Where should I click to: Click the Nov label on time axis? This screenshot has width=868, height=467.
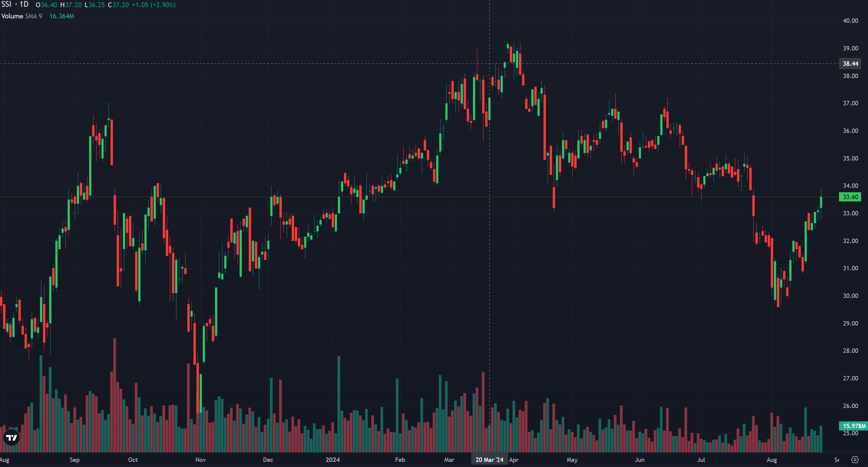click(x=201, y=460)
